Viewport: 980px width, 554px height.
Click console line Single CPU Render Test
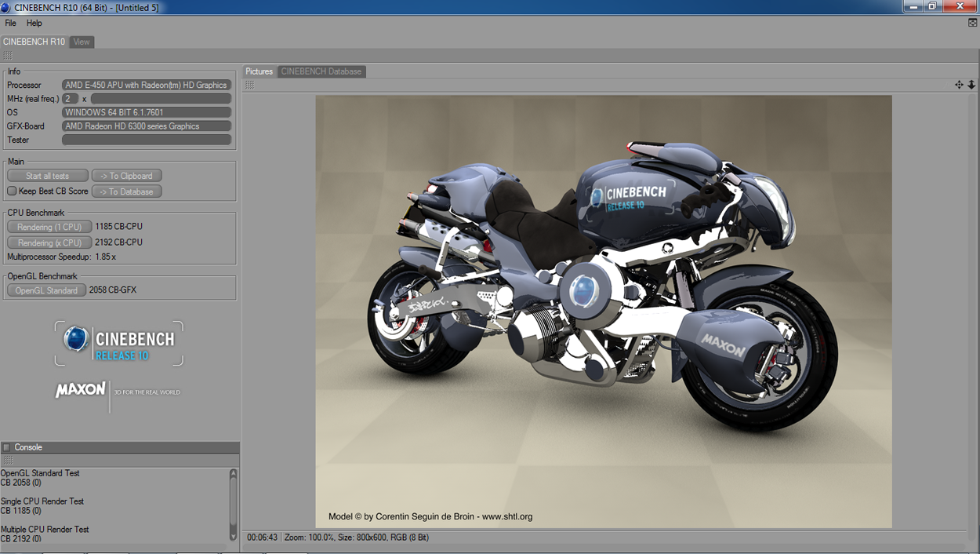tap(42, 501)
